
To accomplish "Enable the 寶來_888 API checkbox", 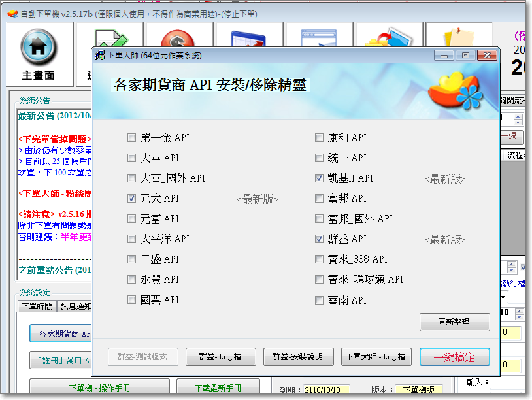I will click(320, 259).
